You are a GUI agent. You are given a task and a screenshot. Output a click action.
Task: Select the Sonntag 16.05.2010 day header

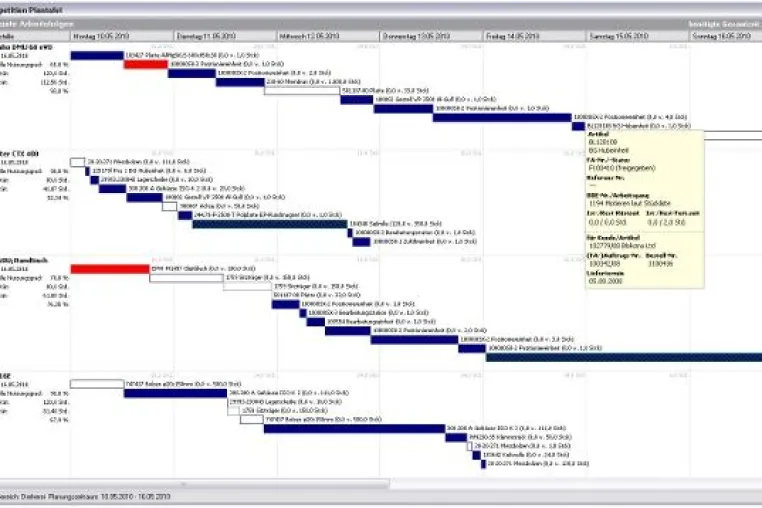pos(726,36)
